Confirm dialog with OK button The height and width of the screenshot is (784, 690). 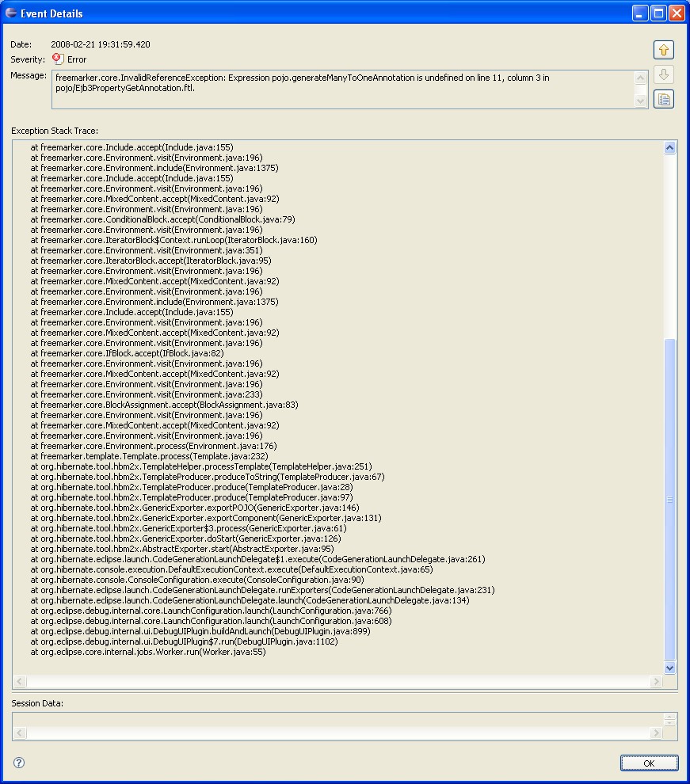click(x=649, y=763)
